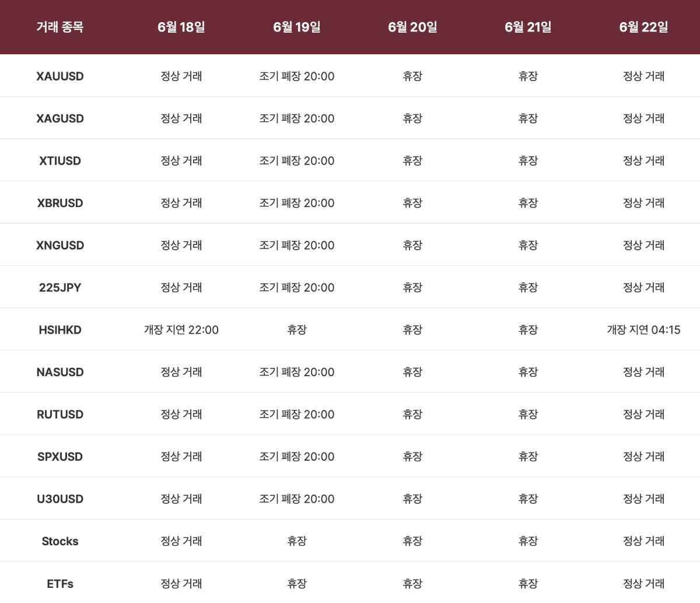Click Stocks' 정상 거래 cell under 6월 18일
This screenshot has height=603, width=700.
[x=181, y=541]
